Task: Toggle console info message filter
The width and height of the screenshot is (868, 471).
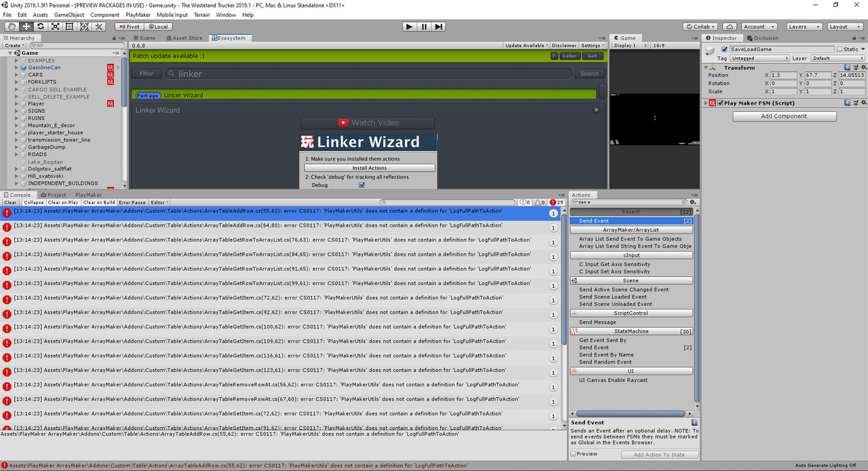Action: pos(524,202)
